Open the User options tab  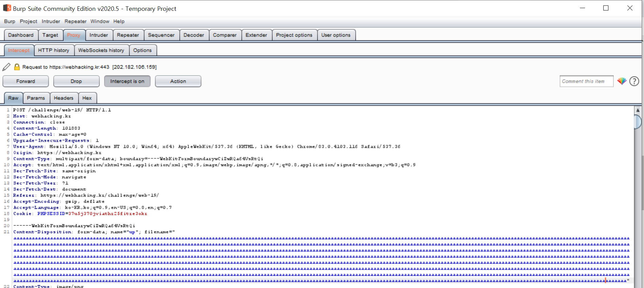pos(336,35)
